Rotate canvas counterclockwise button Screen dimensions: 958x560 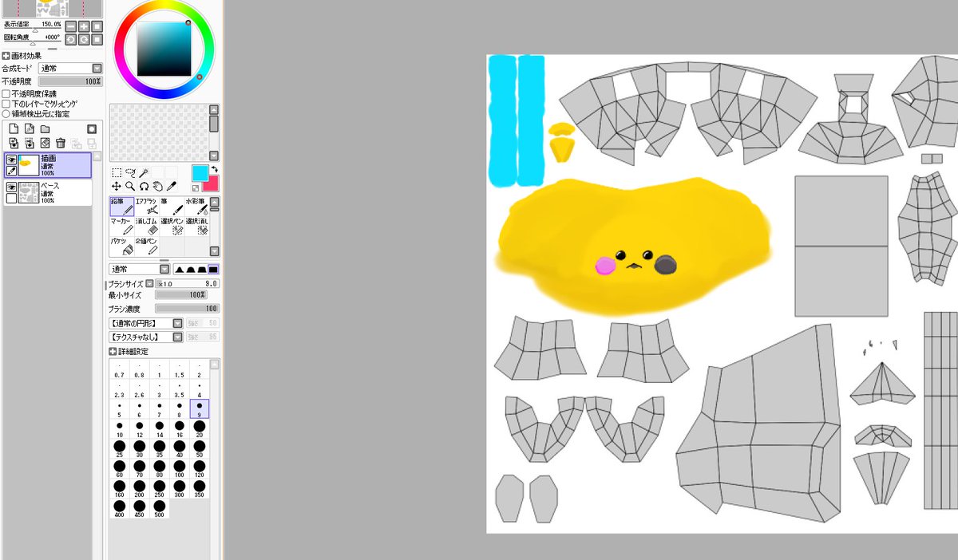click(x=70, y=38)
